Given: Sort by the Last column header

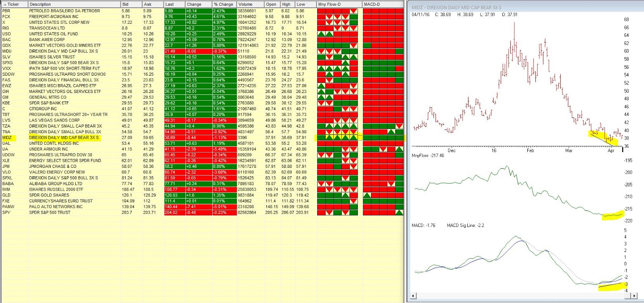Looking at the screenshot, I should (x=175, y=4).
